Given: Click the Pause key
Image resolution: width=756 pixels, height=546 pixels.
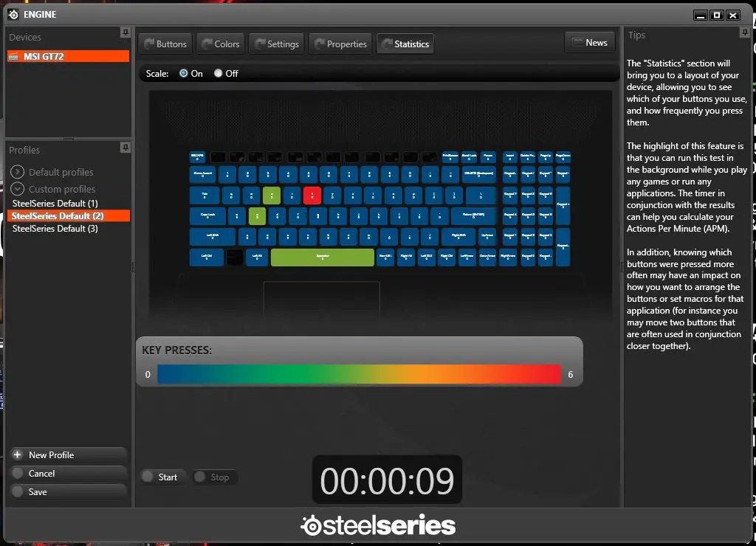Looking at the screenshot, I should 488,157.
